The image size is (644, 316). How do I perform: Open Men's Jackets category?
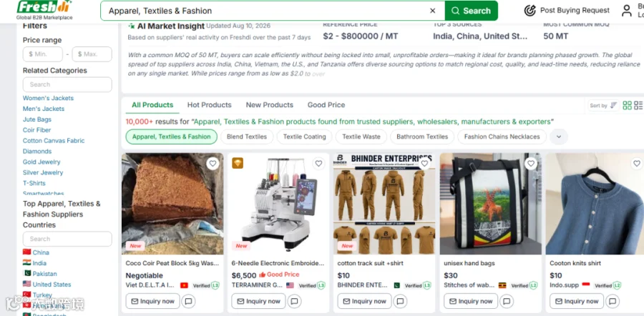[x=44, y=109]
